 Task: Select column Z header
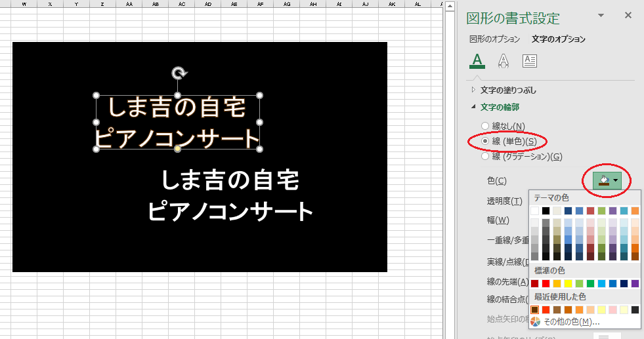tap(102, 4)
